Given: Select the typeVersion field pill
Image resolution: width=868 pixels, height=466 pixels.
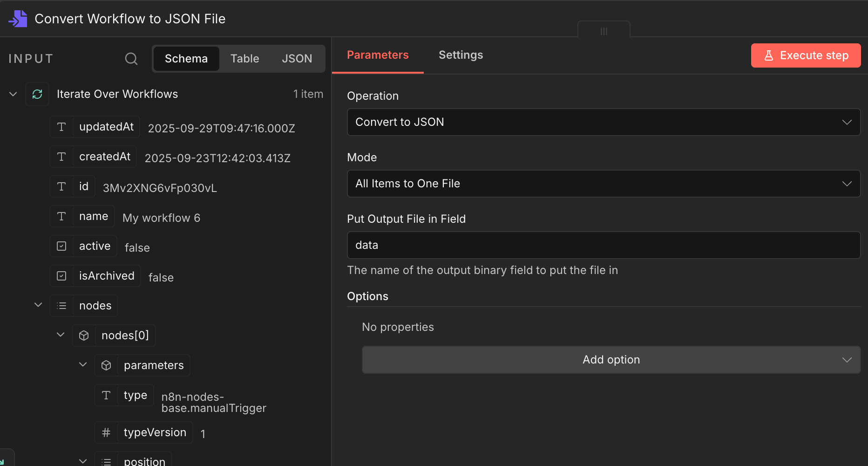Looking at the screenshot, I should click(144, 432).
